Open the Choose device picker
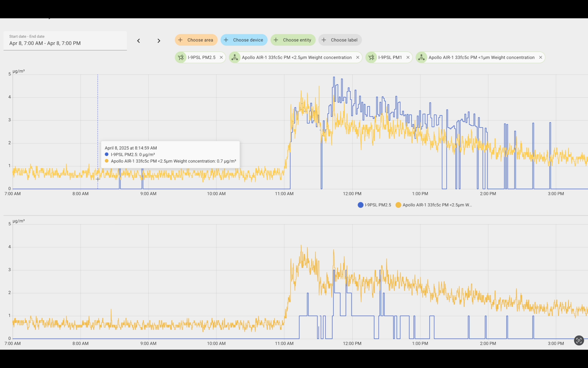 click(244, 40)
